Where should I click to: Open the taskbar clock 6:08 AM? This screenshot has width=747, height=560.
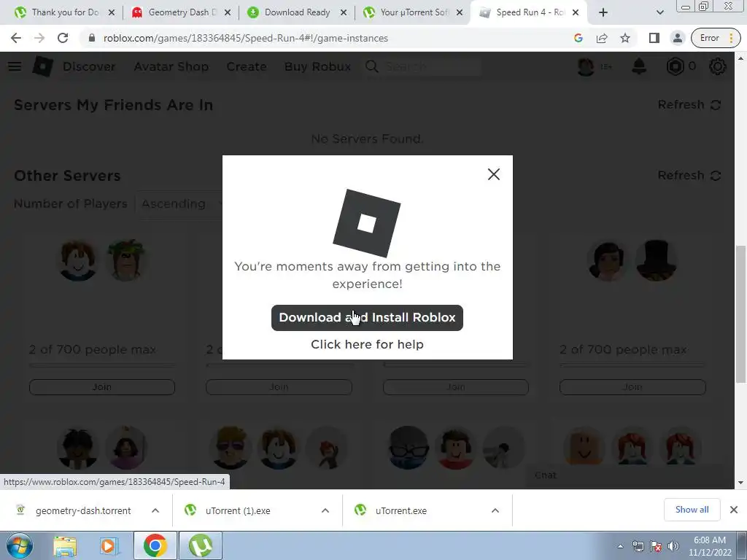[709, 546]
